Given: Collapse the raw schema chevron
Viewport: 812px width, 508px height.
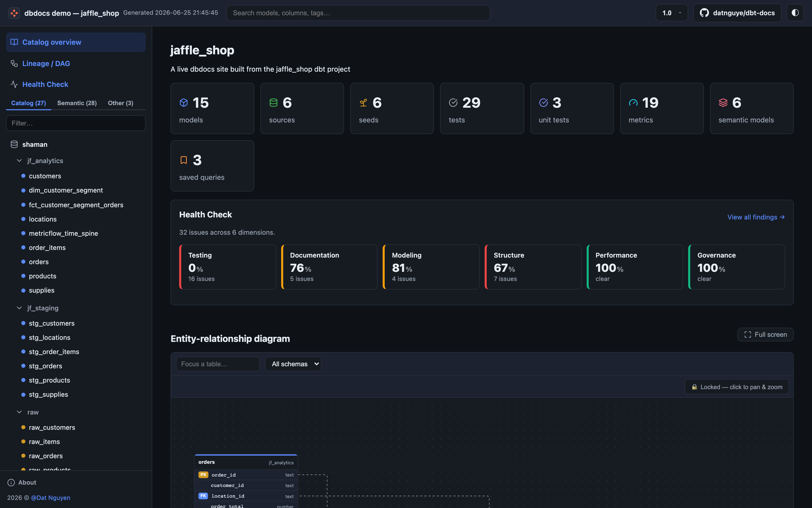Looking at the screenshot, I should point(20,412).
